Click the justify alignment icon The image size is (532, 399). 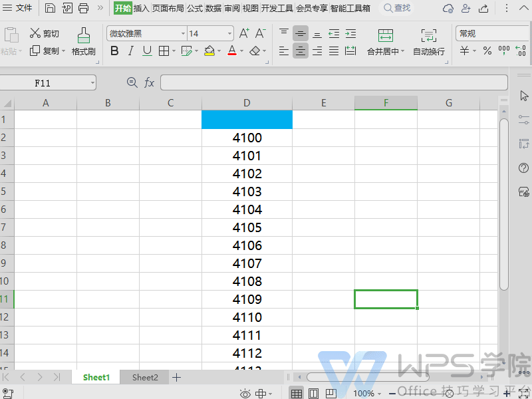pyautogui.click(x=334, y=51)
